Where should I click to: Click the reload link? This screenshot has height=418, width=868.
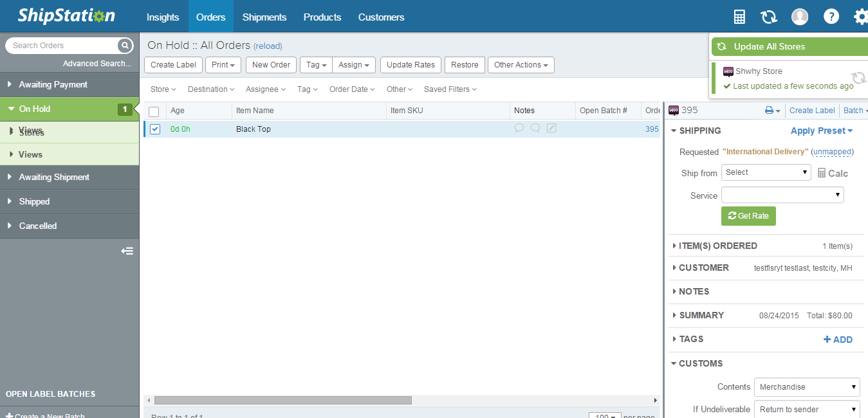pos(268,46)
